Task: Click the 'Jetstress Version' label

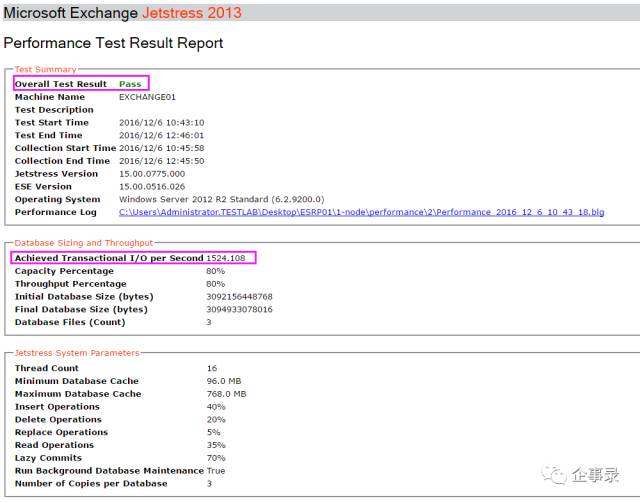Action: [56, 174]
